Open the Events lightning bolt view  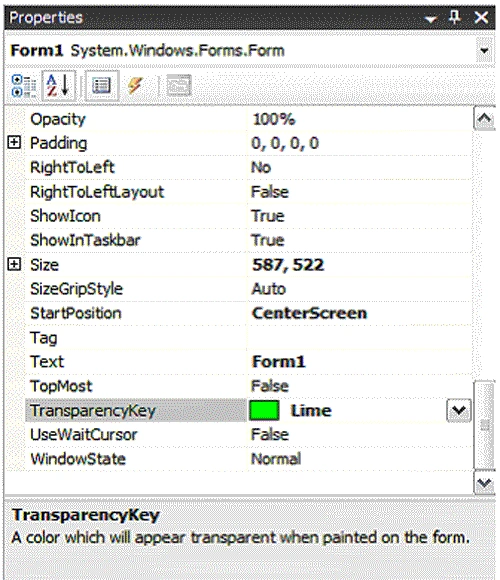click(135, 86)
